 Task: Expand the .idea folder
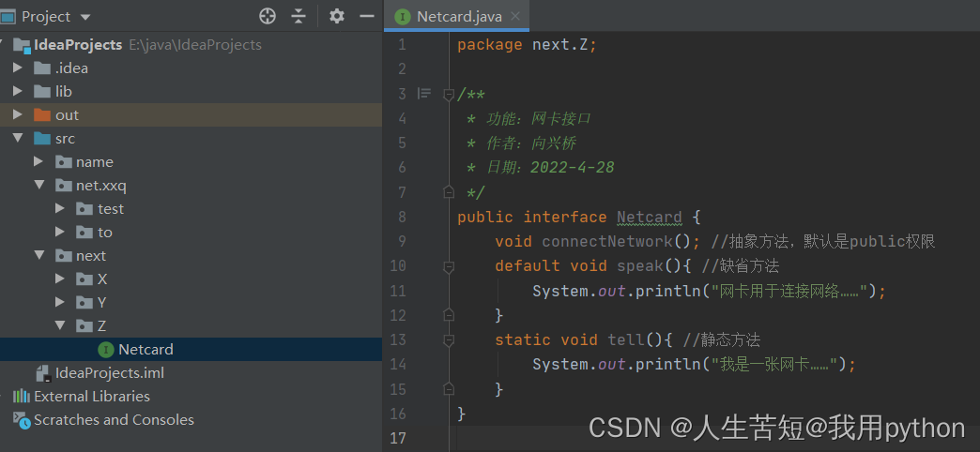click(18, 68)
